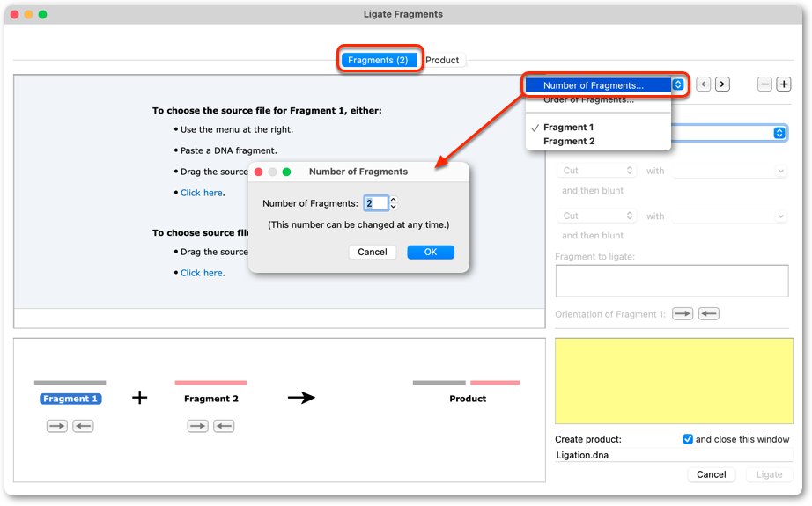Expand second 'with' enzyme combo box
This screenshot has height=506, width=812.
coord(780,216)
